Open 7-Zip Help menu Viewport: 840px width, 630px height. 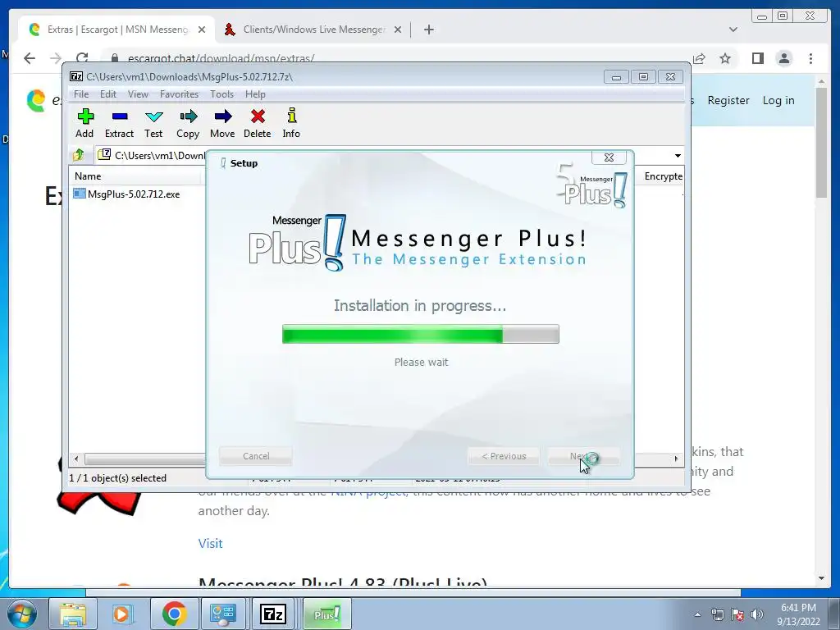coord(256,94)
